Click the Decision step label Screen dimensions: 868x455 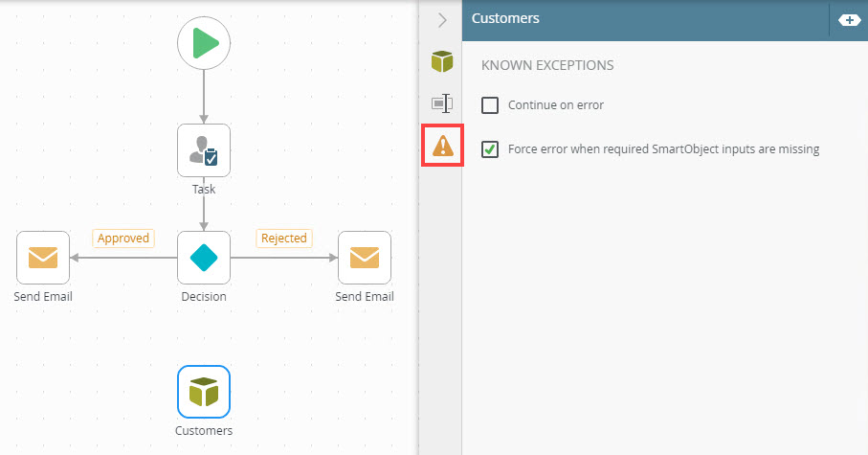pos(204,297)
